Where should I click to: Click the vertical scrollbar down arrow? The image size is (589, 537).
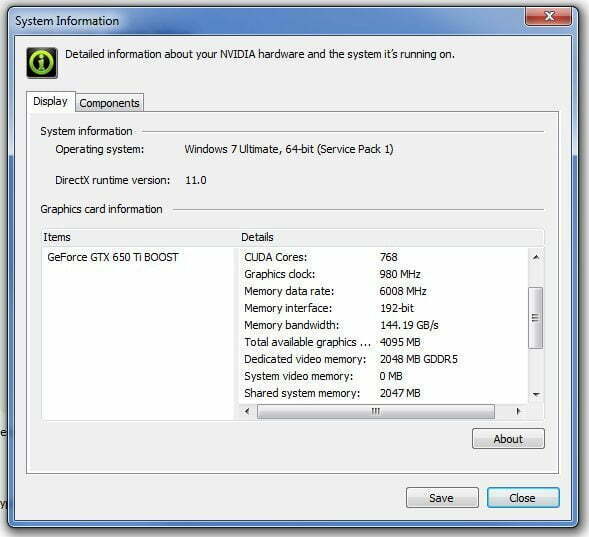pyautogui.click(x=536, y=394)
